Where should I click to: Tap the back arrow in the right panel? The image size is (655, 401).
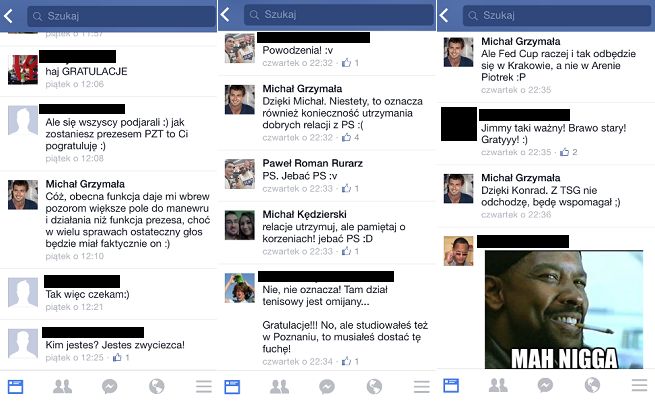444,15
